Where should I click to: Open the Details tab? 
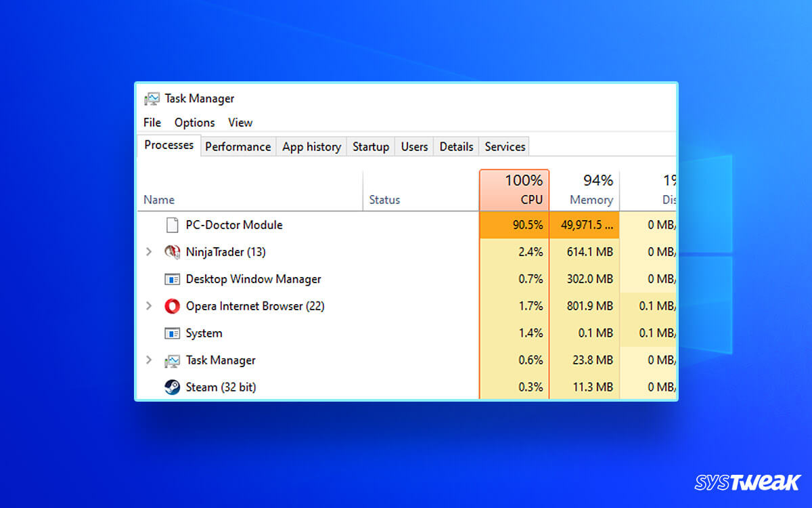456,146
